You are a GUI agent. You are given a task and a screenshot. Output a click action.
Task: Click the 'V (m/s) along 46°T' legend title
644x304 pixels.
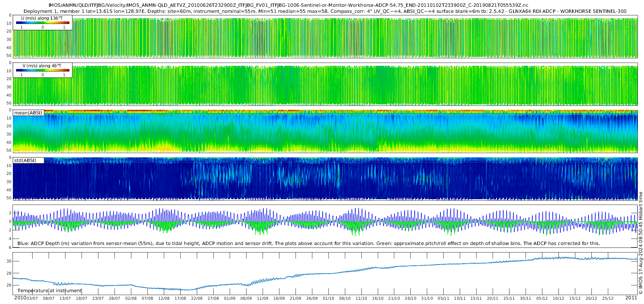pos(42,66)
